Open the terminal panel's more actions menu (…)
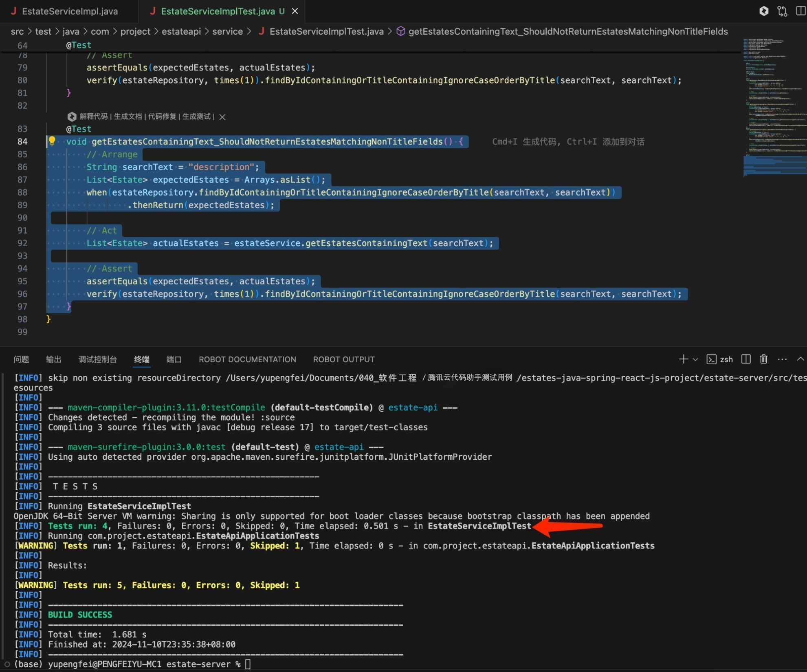Image resolution: width=807 pixels, height=672 pixels. click(x=782, y=359)
